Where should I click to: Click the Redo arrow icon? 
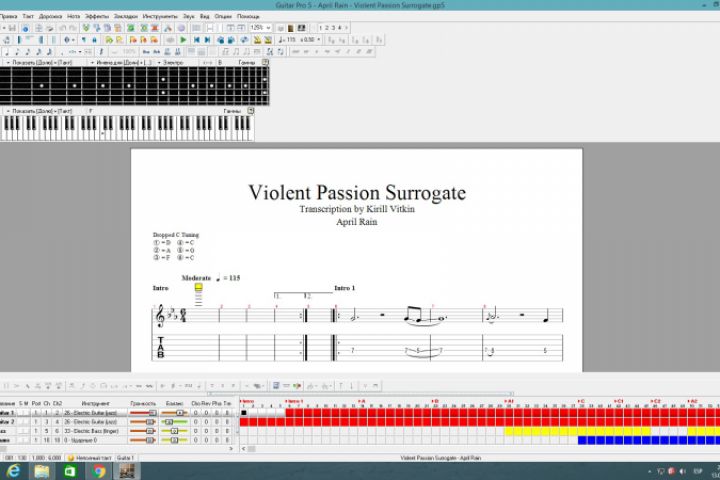click(x=73, y=28)
